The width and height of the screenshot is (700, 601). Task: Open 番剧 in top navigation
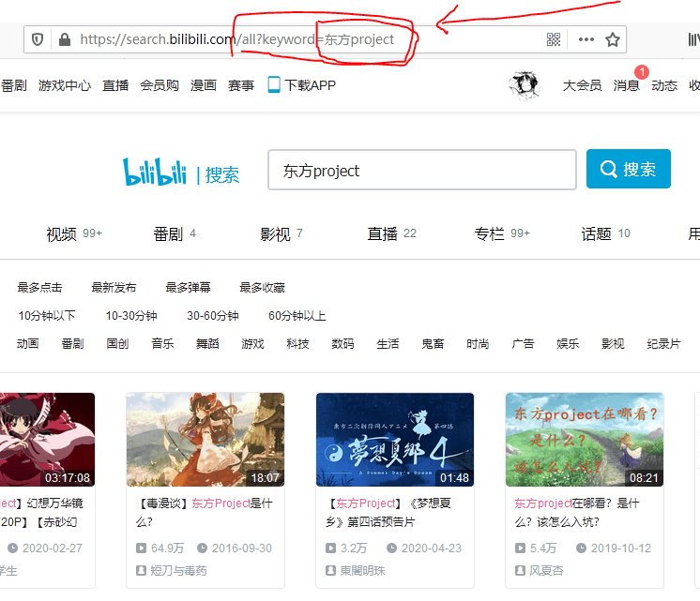pyautogui.click(x=13, y=85)
